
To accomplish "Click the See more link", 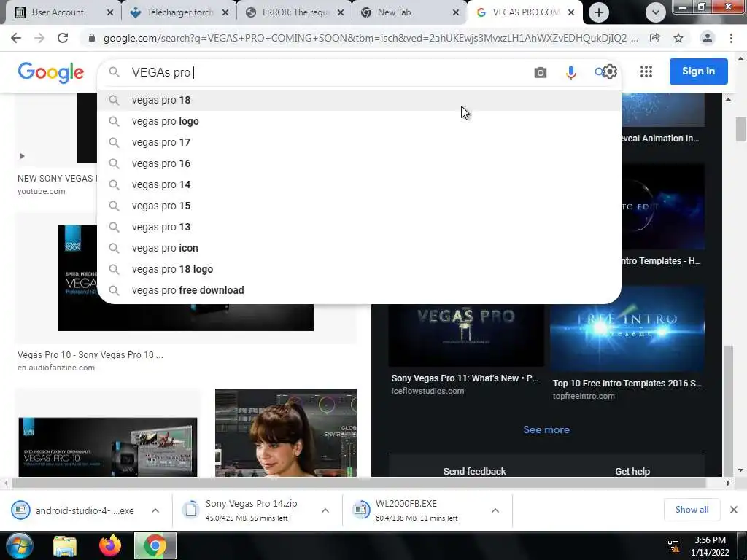I will click(x=546, y=429).
